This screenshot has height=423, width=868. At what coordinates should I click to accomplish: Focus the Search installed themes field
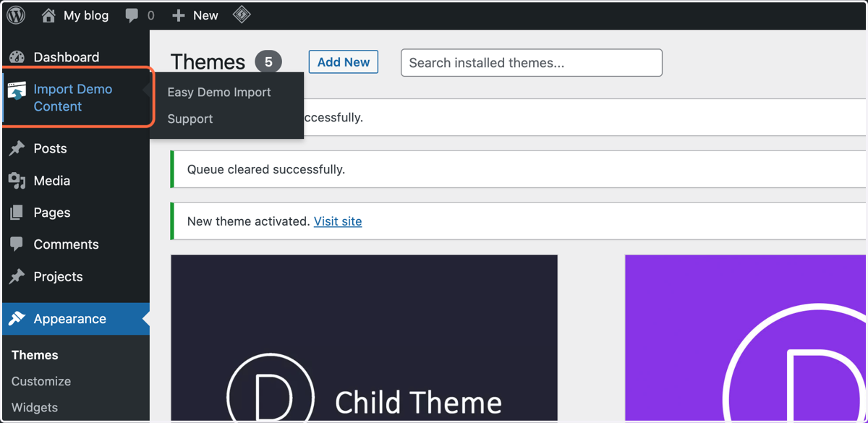click(x=532, y=63)
